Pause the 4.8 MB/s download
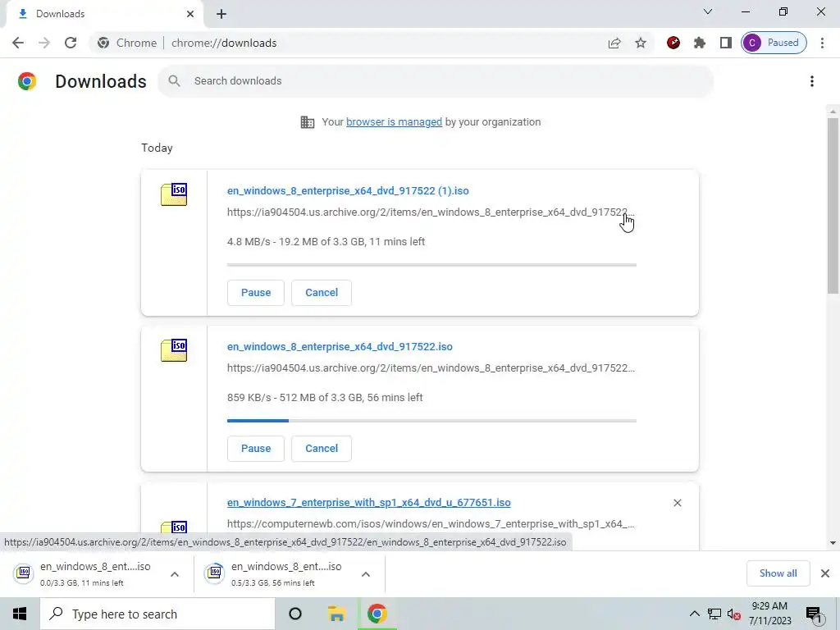Screen dimensions: 840x630 click(256, 293)
